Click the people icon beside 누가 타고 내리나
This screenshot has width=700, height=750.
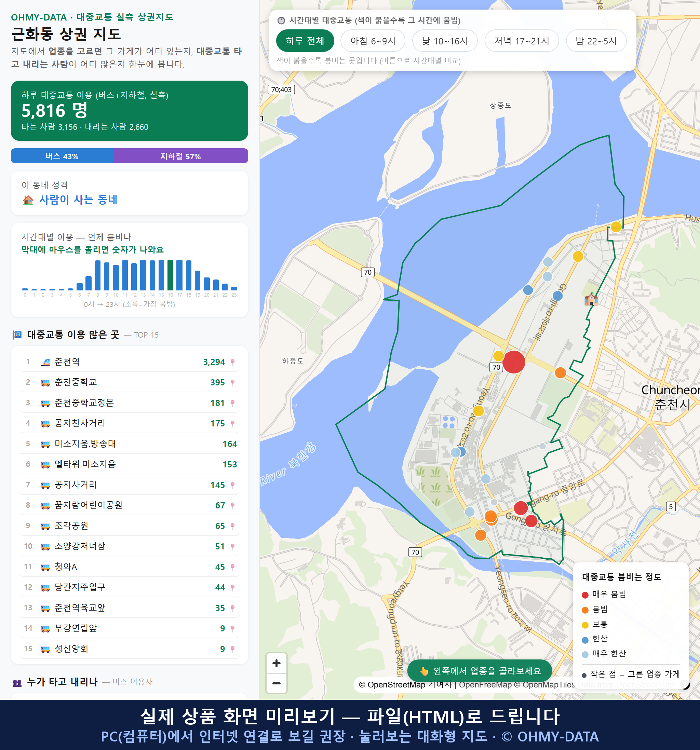[x=17, y=682]
